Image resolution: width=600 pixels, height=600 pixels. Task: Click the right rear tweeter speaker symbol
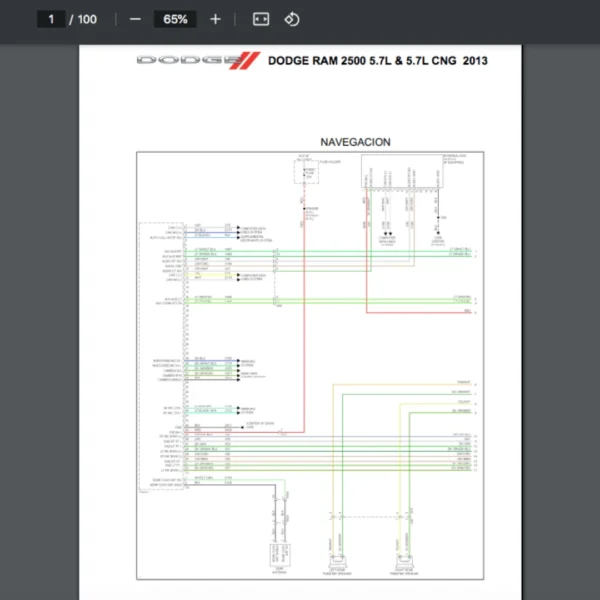(406, 559)
